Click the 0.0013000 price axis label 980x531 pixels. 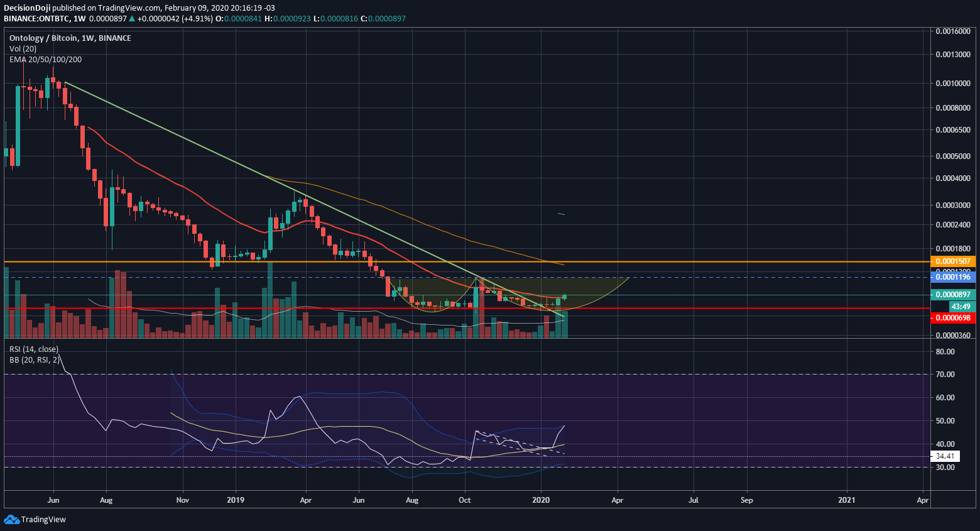953,55
